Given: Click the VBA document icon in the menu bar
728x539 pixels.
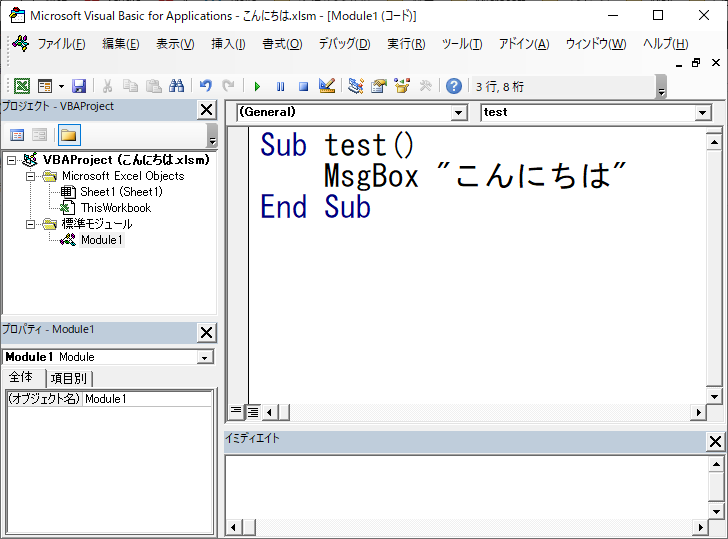Looking at the screenshot, I should (x=21, y=43).
